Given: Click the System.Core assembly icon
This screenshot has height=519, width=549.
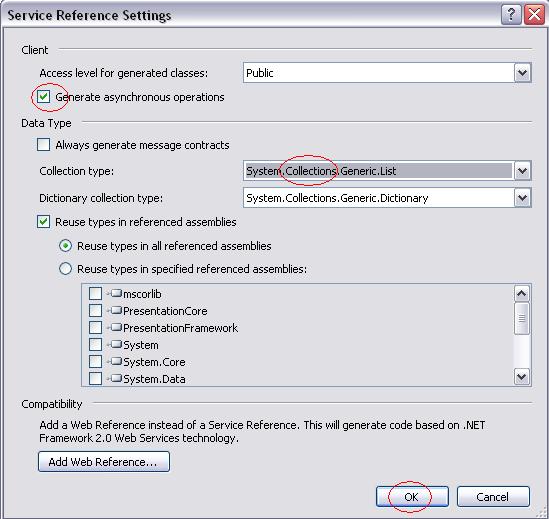Looking at the screenshot, I should click(116, 361).
